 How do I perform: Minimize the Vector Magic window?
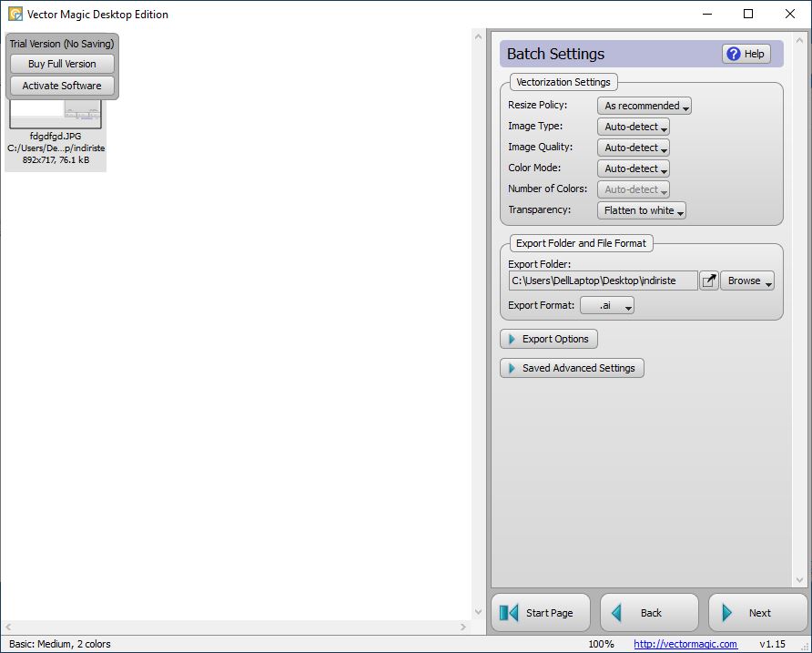click(707, 14)
